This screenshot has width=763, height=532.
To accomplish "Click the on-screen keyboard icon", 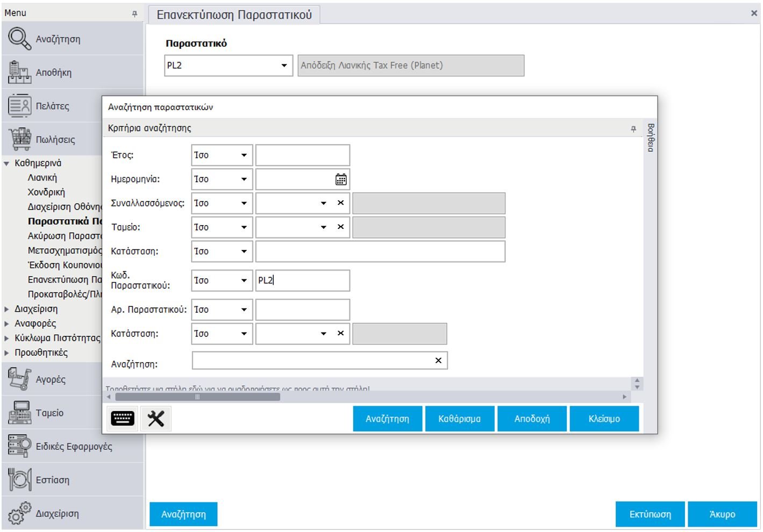I will [x=123, y=419].
